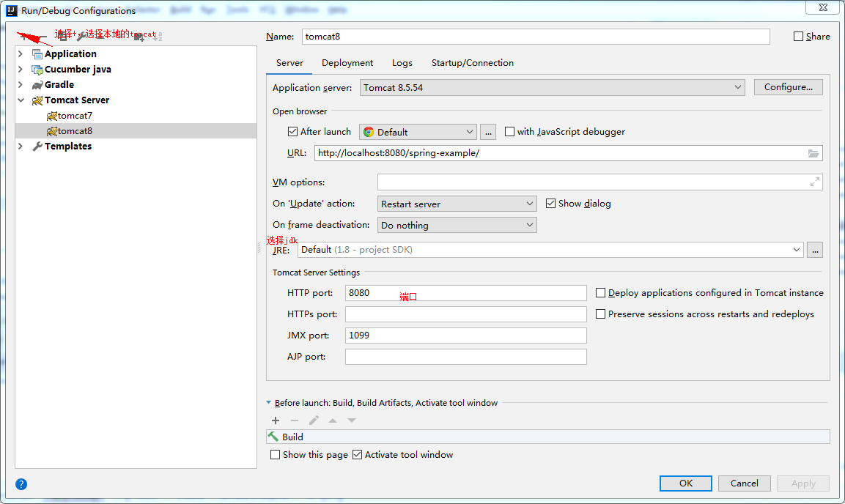Move before launch task up arrow

(x=333, y=420)
